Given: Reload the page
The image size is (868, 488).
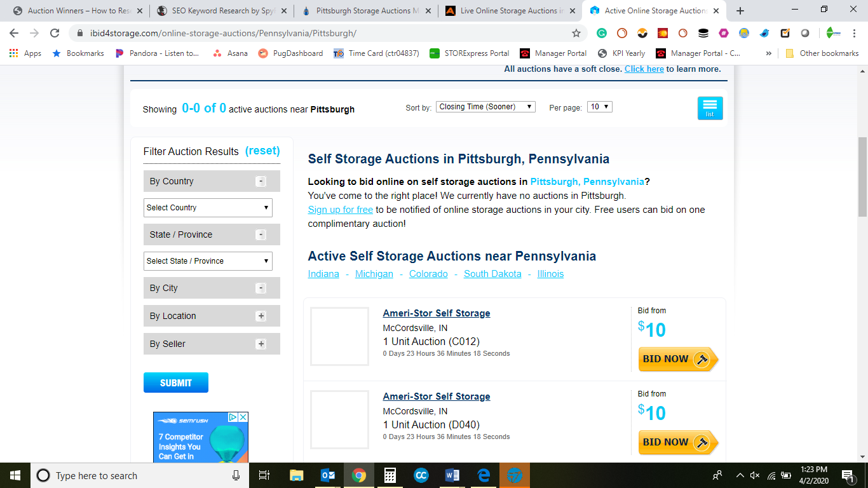Looking at the screenshot, I should 55,34.
